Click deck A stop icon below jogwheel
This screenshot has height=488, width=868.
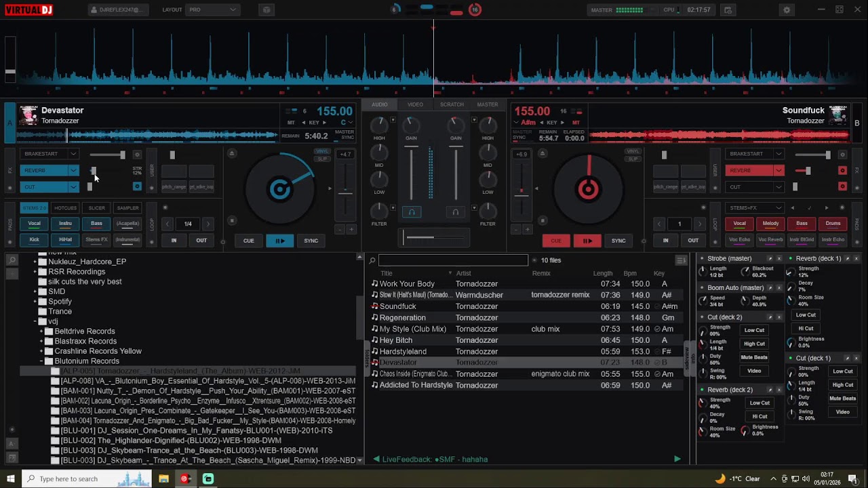[232, 220]
